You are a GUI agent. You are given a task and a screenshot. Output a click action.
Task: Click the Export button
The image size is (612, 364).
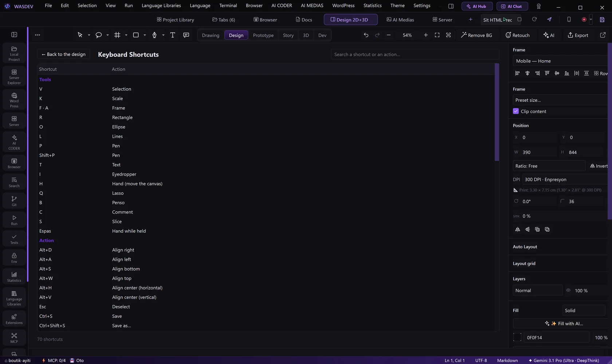tap(578, 35)
